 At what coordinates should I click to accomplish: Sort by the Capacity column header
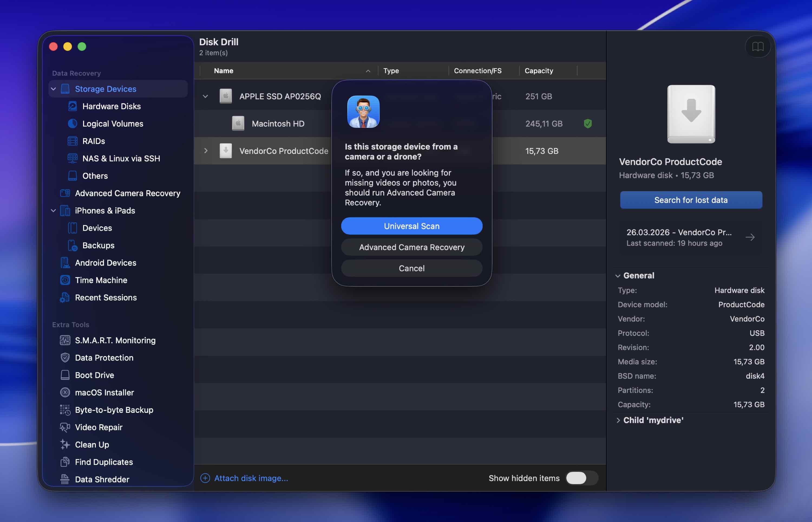click(x=539, y=70)
